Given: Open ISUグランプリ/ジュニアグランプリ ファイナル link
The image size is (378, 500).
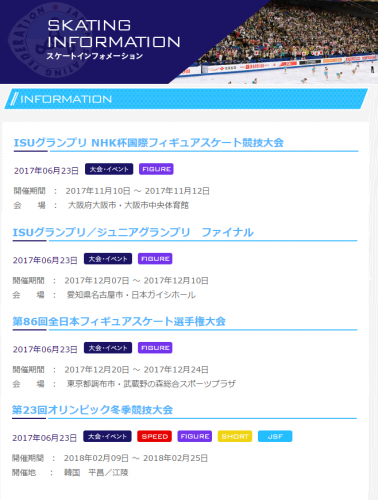Looking at the screenshot, I should coord(133,232).
